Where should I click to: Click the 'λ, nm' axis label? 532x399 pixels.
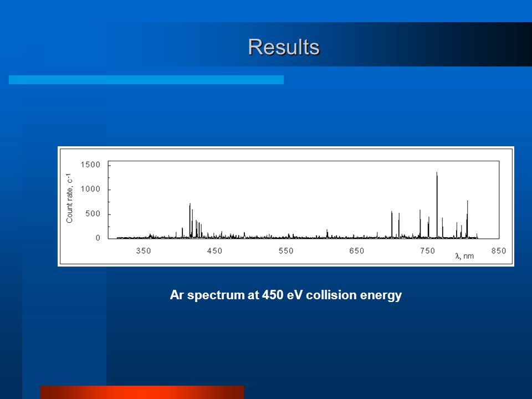(x=464, y=256)
